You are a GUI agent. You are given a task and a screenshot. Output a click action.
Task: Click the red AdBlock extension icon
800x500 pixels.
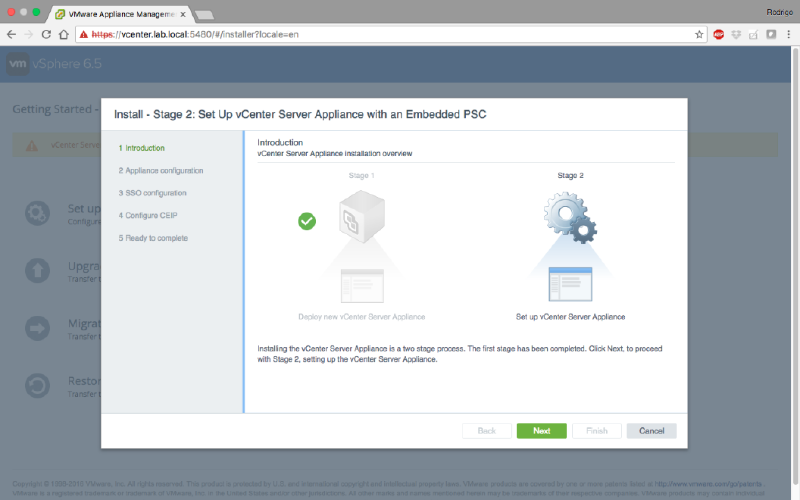[x=718, y=34]
